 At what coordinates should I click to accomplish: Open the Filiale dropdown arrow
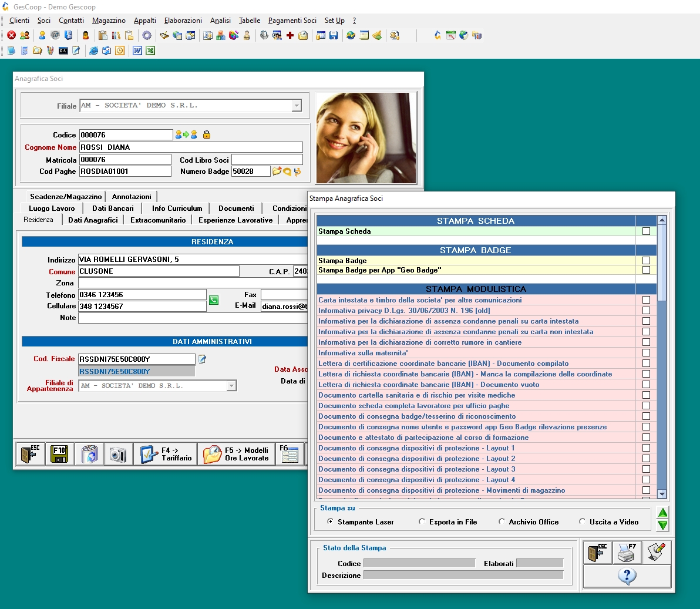coord(297,106)
